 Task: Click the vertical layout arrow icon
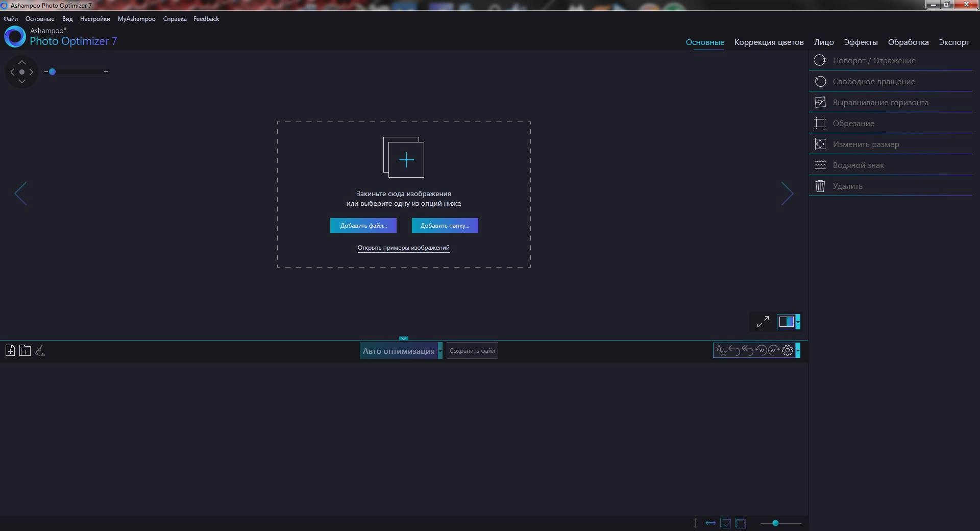pyautogui.click(x=695, y=523)
